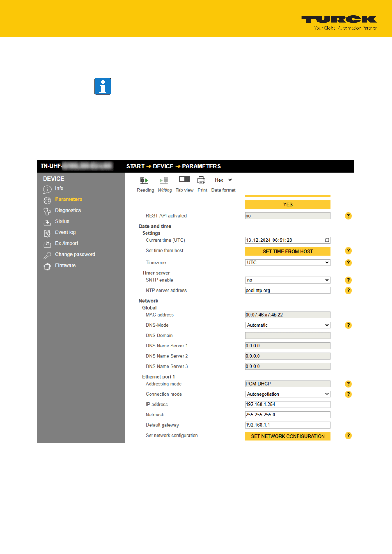Image resolution: width=392 pixels, height=554 pixels.
Task: Click the Print icon
Action: 201,180
